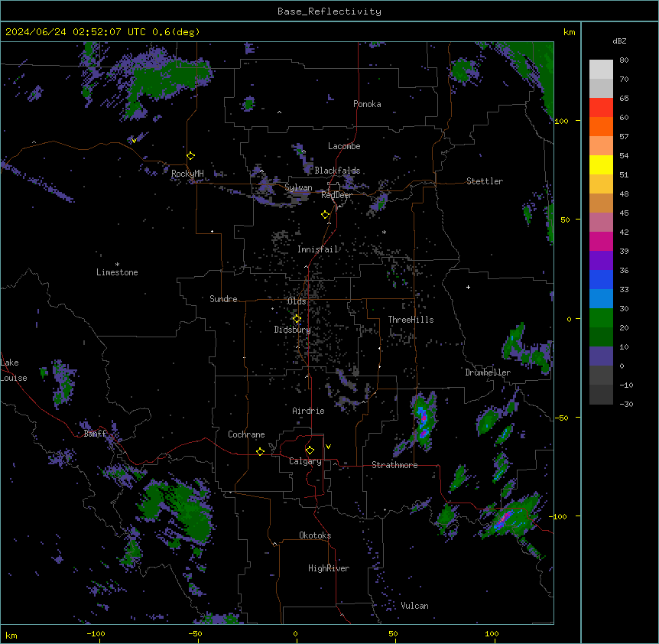Click the HighRiver city label

click(329, 568)
